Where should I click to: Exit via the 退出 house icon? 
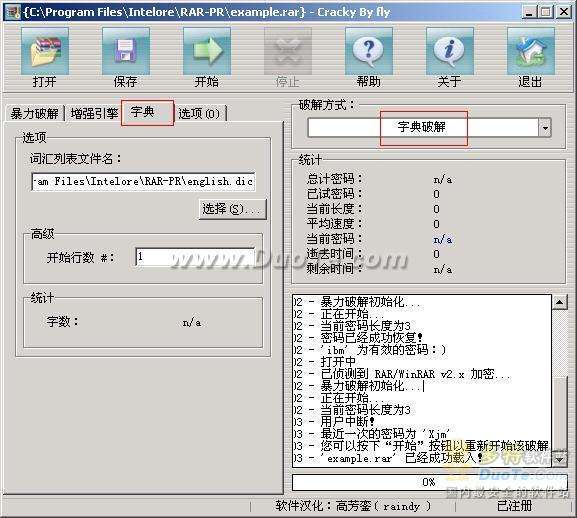[531, 52]
